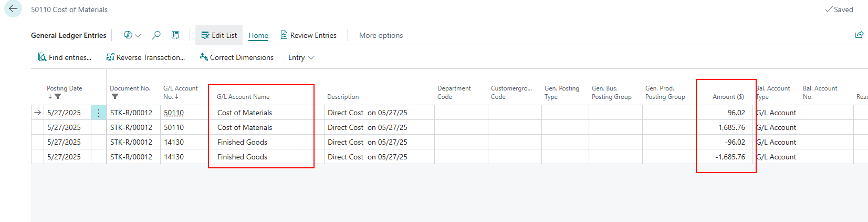
Task: Open Review Entries action
Action: pos(308,35)
